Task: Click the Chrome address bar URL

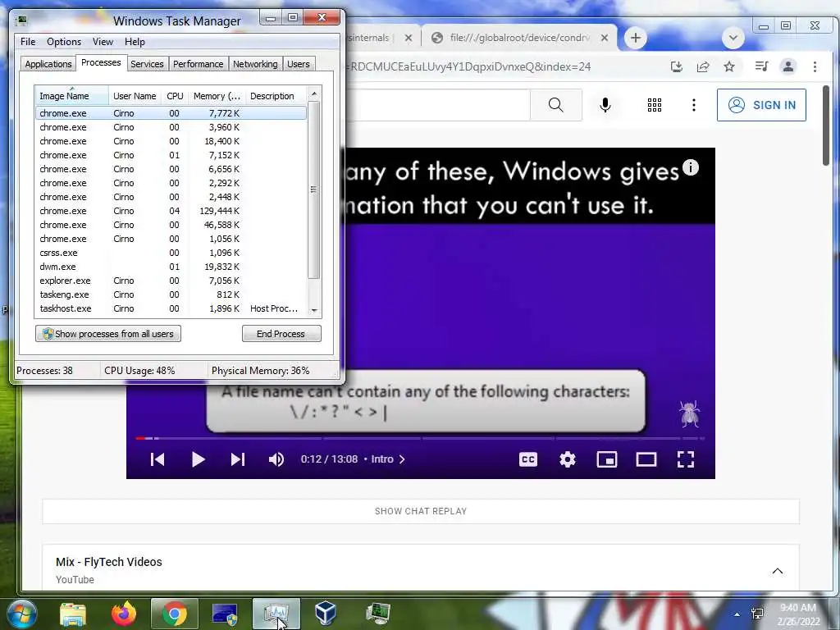Action: (468, 66)
